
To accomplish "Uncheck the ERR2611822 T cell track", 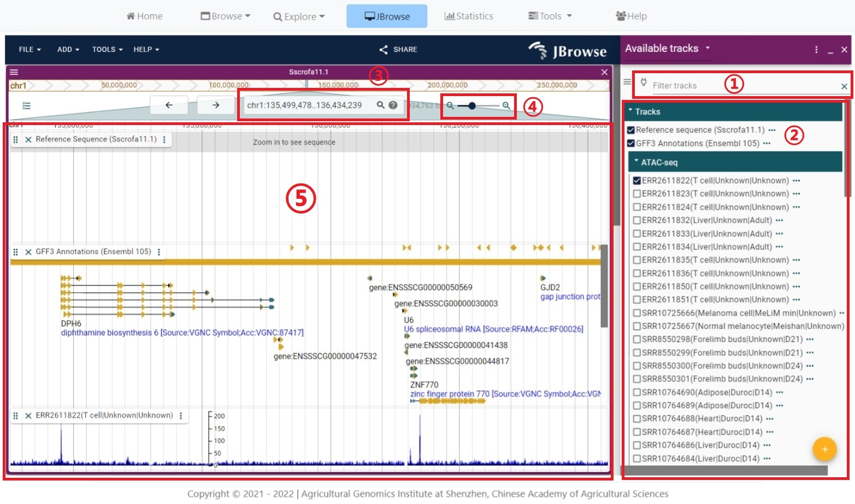I will pos(637,181).
